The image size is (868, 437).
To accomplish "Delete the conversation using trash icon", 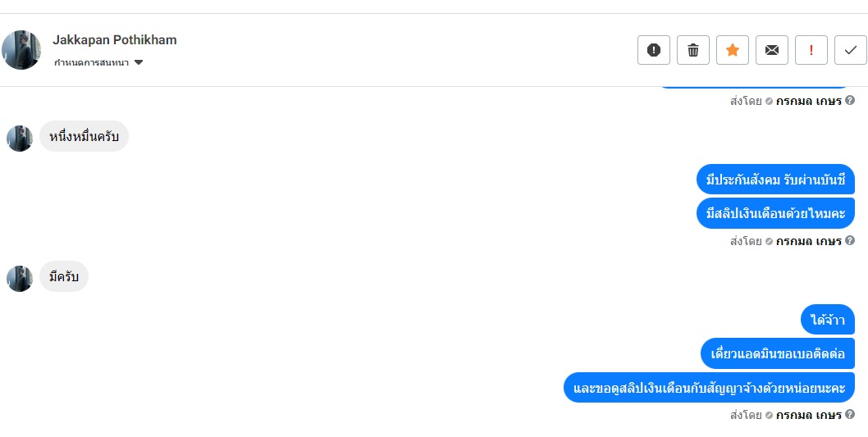I will pos(693,50).
